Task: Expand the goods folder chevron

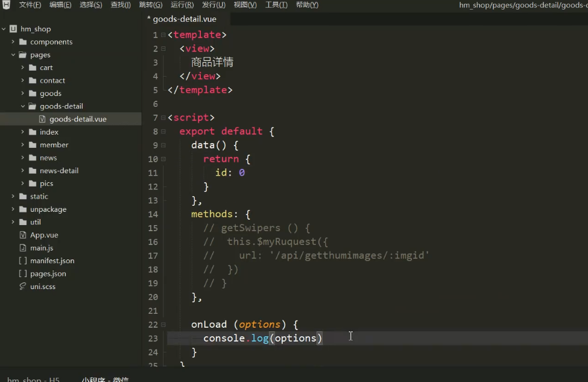Action: 23,93
